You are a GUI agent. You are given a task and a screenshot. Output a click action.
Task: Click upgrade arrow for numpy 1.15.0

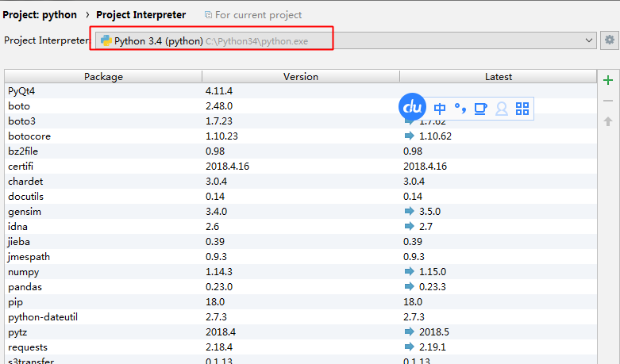pyautogui.click(x=410, y=272)
